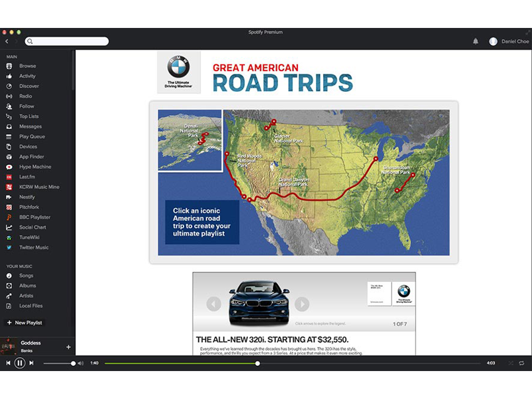The width and height of the screenshot is (532, 399).
Task: Open the Last.fm app icon
Action: [9, 177]
